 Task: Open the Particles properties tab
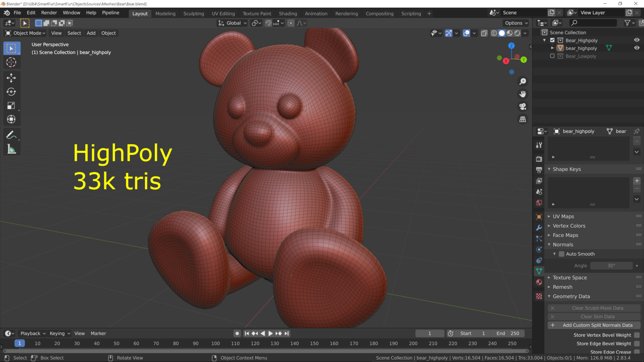[539, 238]
